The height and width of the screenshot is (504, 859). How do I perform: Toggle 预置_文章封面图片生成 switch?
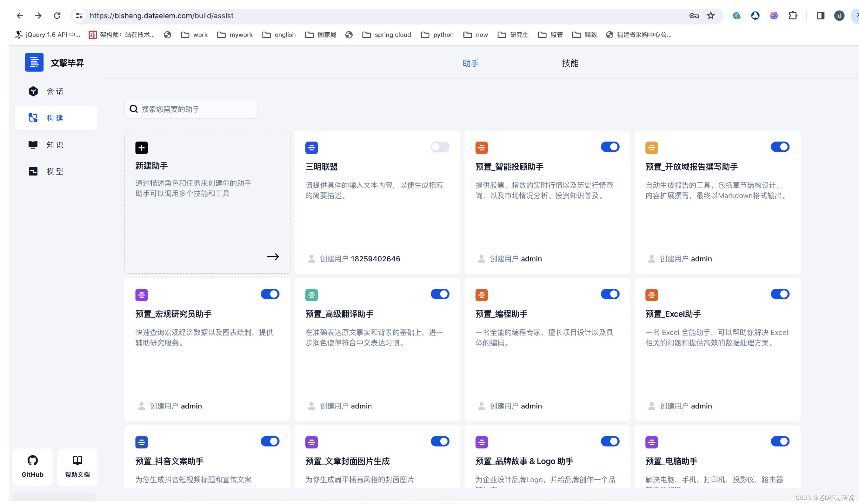tap(440, 441)
